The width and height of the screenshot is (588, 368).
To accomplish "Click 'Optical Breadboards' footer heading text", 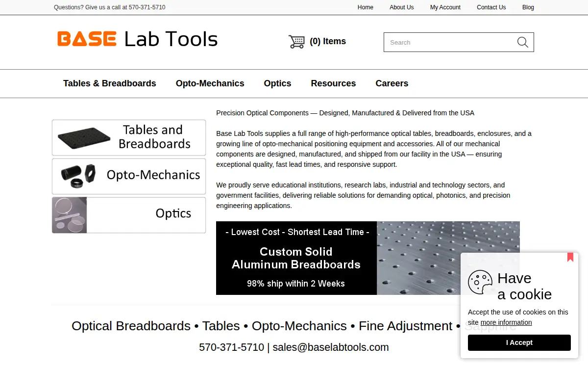I will 131,326.
